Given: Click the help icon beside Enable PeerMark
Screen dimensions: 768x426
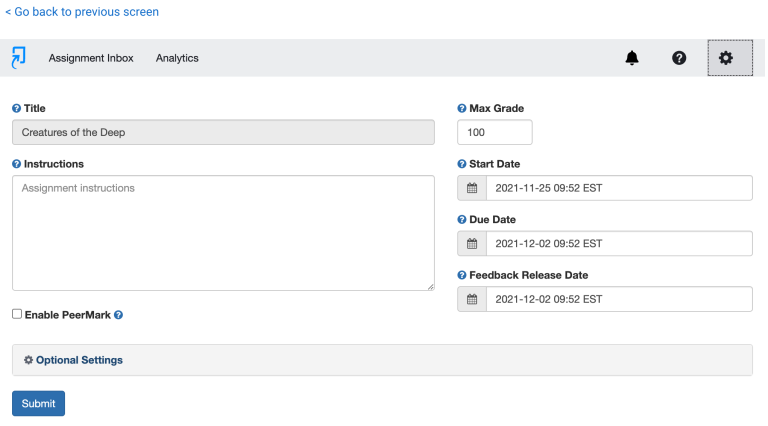Looking at the screenshot, I should point(119,315).
